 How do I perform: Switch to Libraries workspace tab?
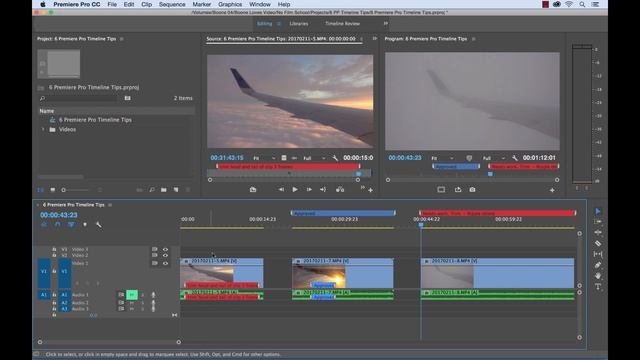[x=299, y=24]
